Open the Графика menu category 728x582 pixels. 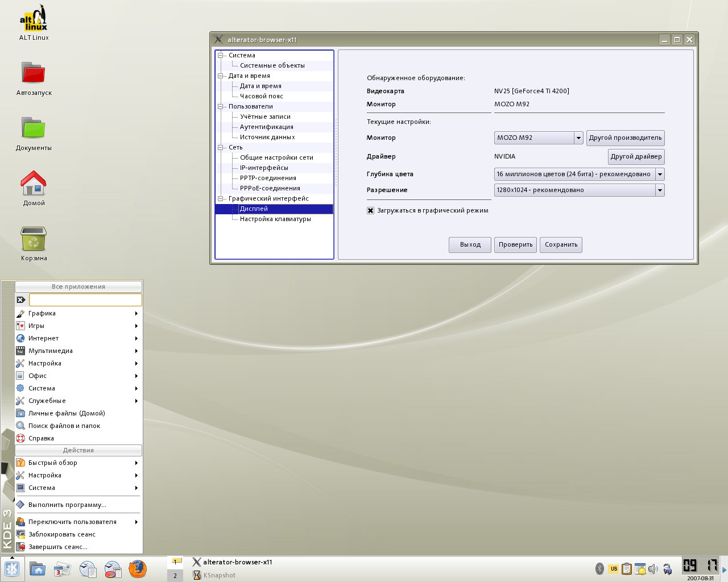point(78,313)
